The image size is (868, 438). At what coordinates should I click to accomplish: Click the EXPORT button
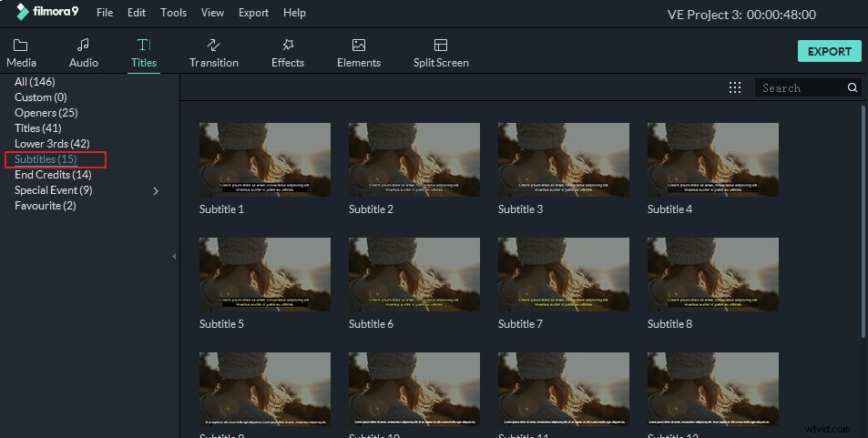829,51
